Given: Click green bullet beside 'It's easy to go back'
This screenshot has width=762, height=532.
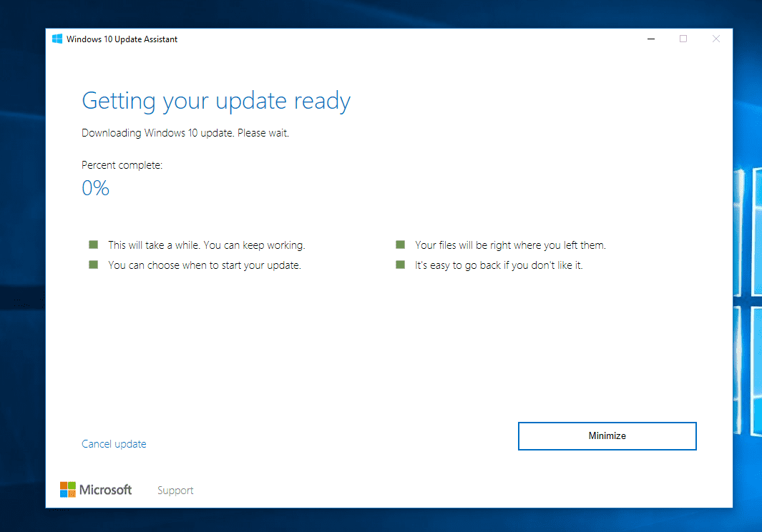Looking at the screenshot, I should [400, 265].
